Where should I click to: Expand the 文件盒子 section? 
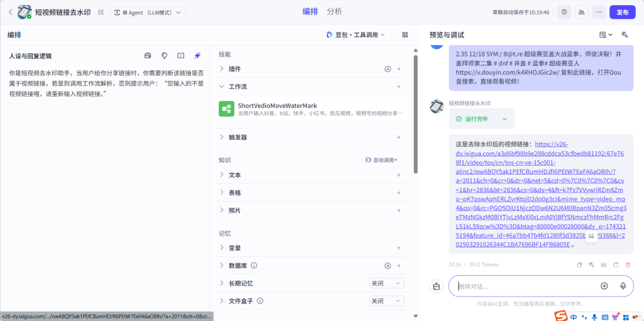pos(222,301)
